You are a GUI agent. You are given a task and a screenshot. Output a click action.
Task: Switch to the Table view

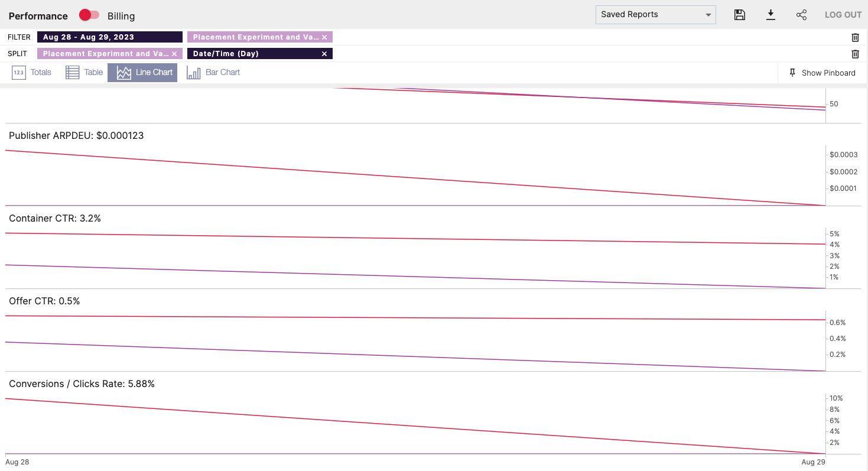click(84, 73)
